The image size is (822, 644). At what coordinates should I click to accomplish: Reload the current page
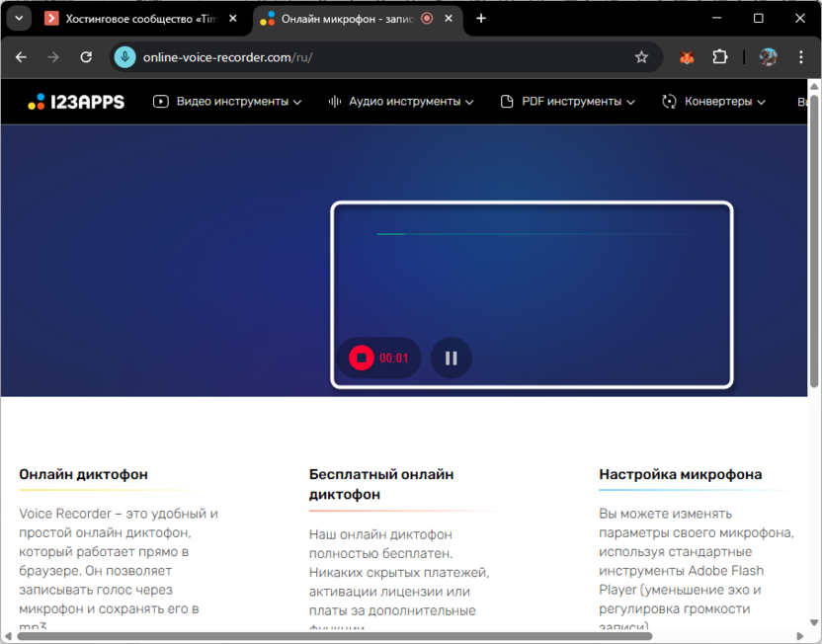[x=86, y=57]
